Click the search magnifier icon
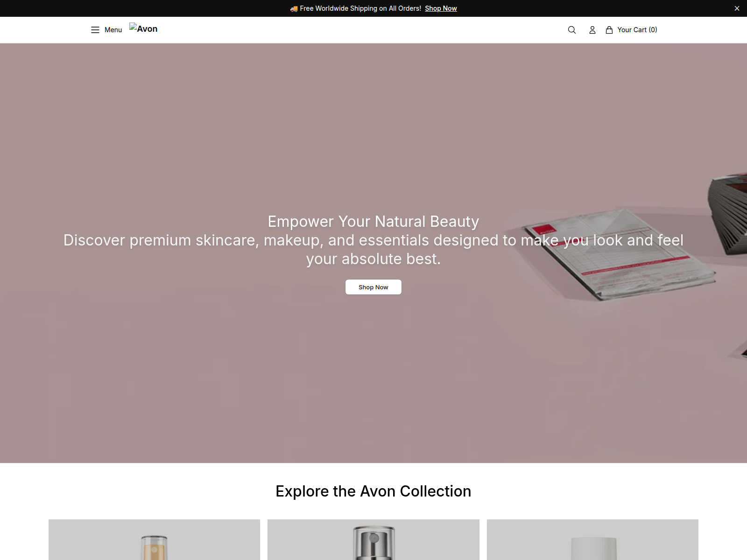 (572, 30)
